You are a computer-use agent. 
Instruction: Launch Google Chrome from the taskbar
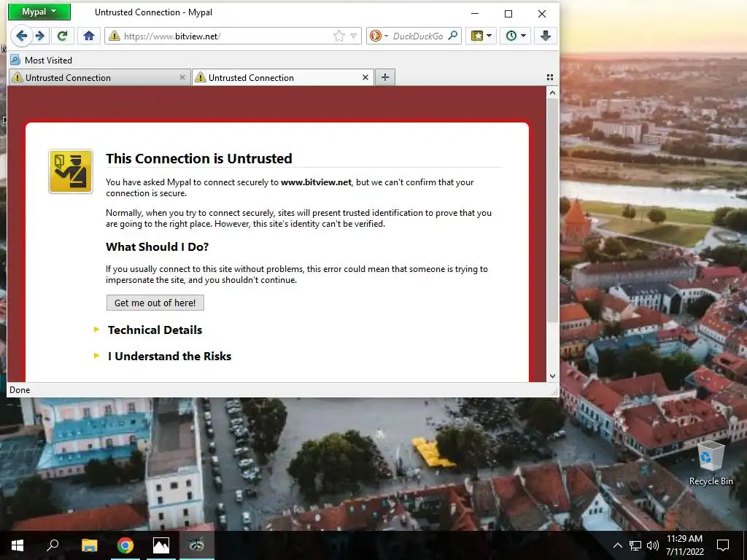[125, 545]
